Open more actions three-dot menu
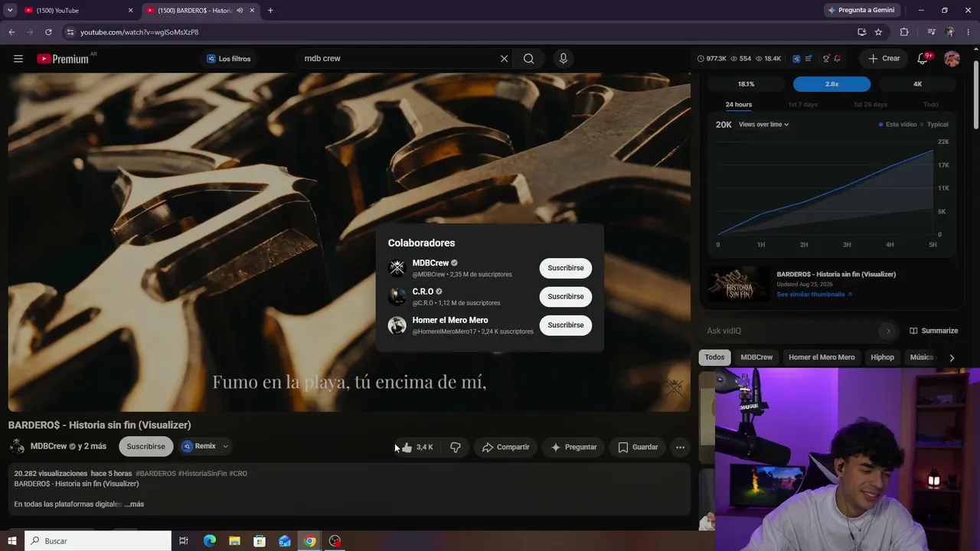Image resolution: width=980 pixels, height=551 pixels. 680,447
